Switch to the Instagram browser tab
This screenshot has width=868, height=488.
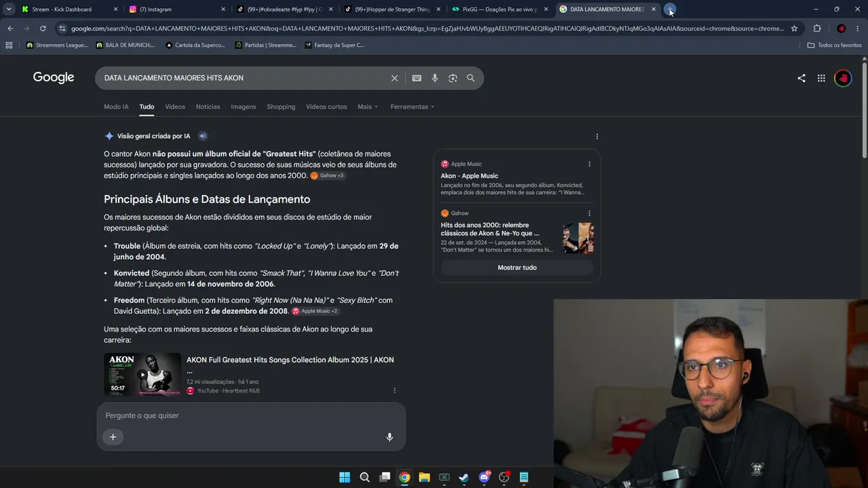176,9
